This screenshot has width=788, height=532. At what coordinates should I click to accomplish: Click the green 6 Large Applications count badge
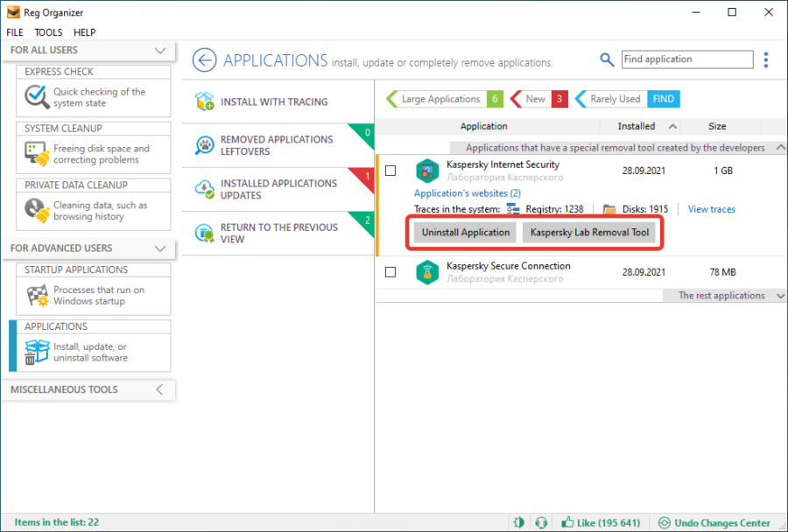pos(495,99)
